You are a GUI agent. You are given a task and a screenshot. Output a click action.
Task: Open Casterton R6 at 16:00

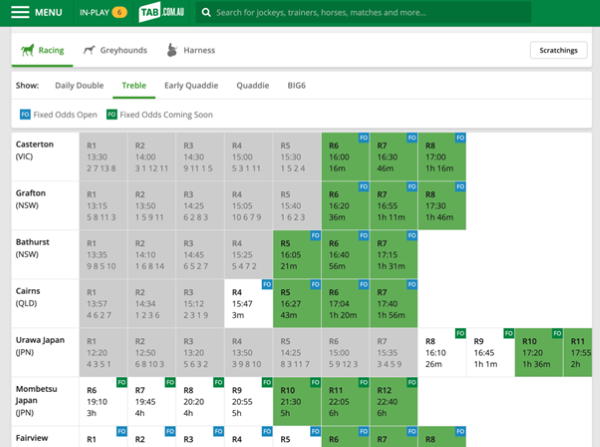(x=346, y=157)
